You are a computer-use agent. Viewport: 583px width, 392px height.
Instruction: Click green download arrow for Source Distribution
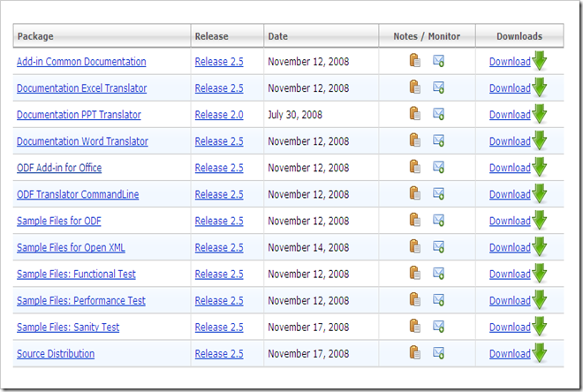pyautogui.click(x=539, y=353)
